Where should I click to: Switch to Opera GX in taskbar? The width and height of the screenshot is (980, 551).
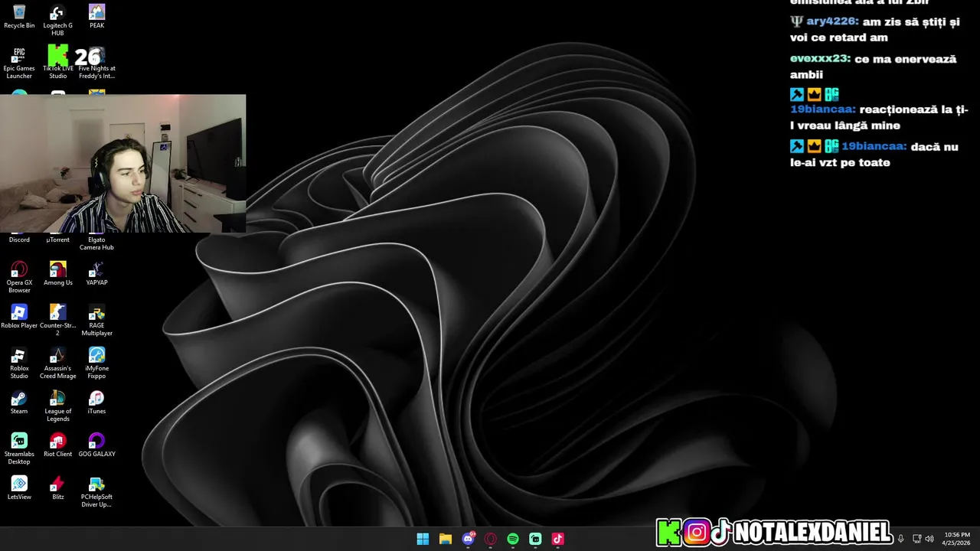(x=490, y=539)
